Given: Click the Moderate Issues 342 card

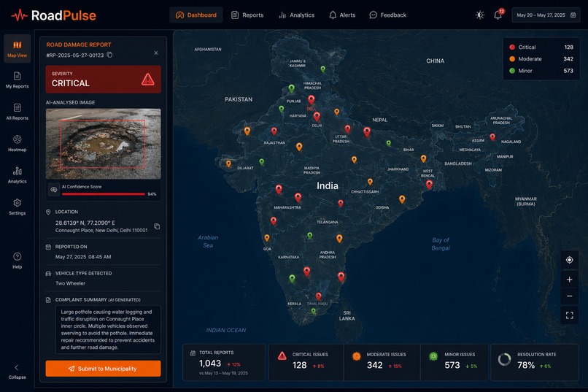Looking at the screenshot, I should pyautogui.click(x=382, y=362).
